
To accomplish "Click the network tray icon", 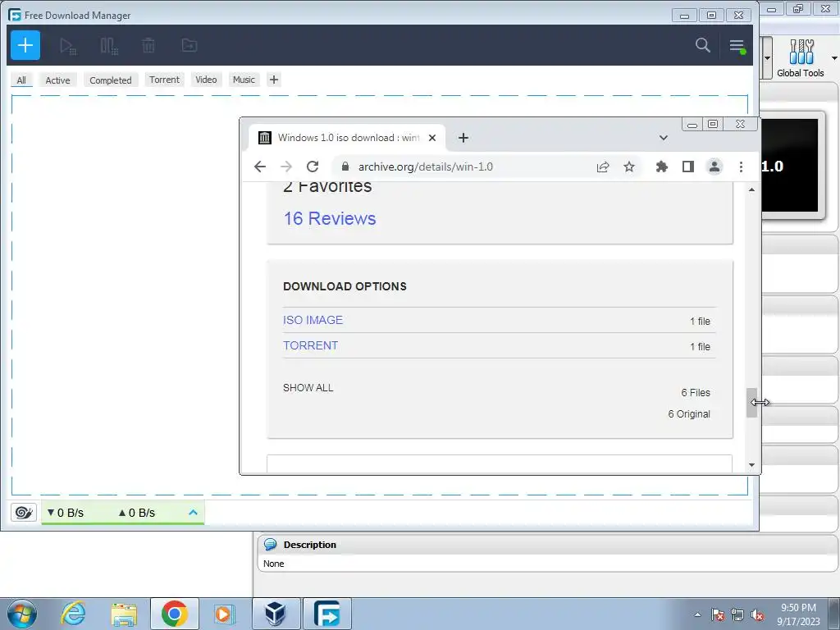I will pyautogui.click(x=737, y=614).
